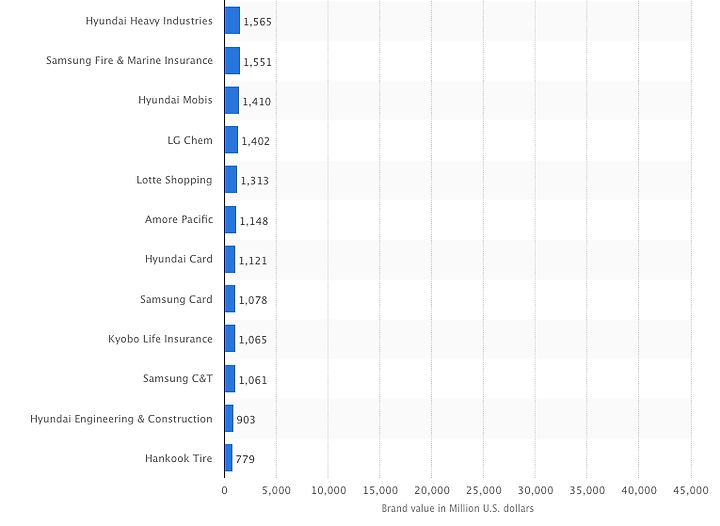Click the value 1,061
The height and width of the screenshot is (526, 720).
click(253, 380)
